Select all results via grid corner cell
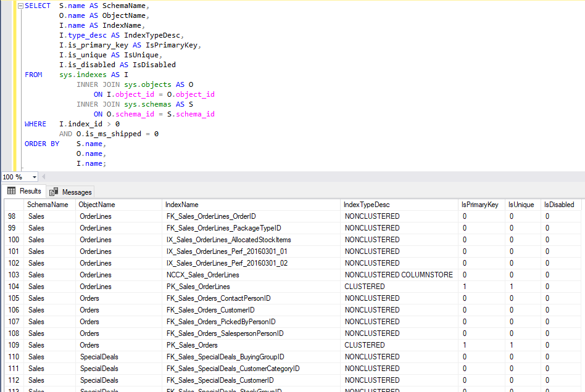This screenshot has height=392, width=585. point(14,205)
